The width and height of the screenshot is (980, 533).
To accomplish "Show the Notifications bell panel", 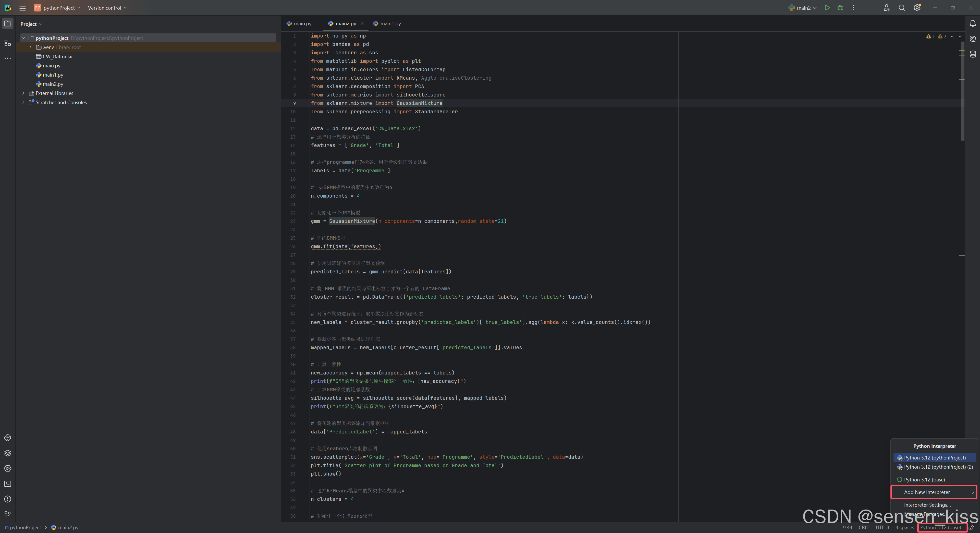I will pos(973,23).
